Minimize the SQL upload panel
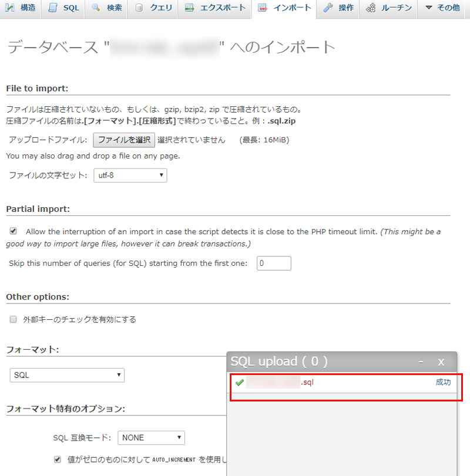470x476 pixels. coord(421,362)
